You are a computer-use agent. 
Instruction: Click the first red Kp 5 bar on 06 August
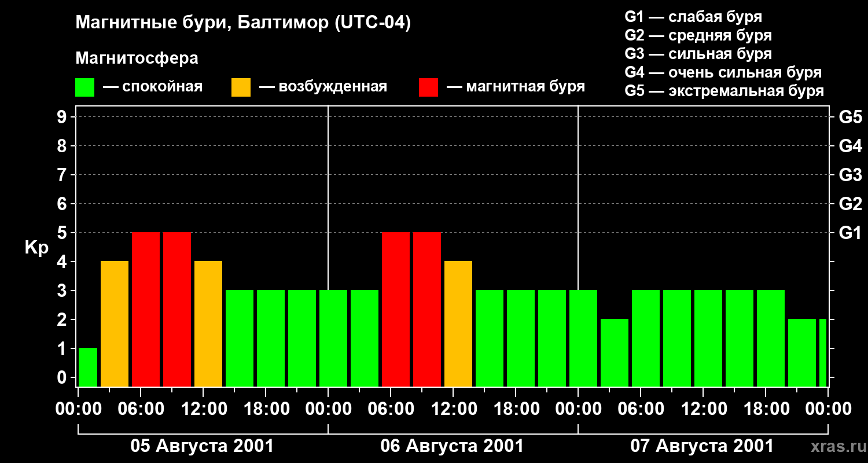pos(396,310)
